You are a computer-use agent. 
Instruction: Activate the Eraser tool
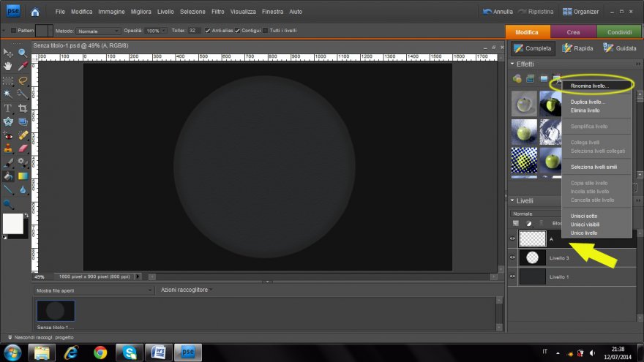point(23,148)
